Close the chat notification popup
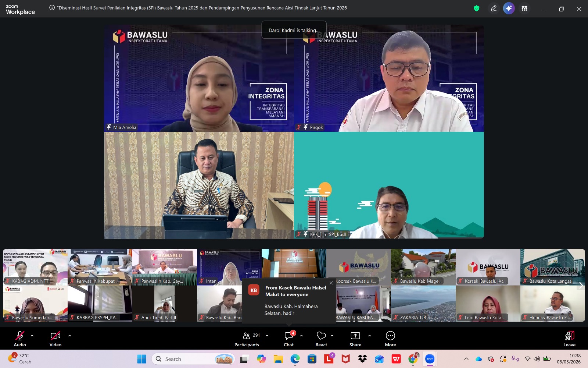The width and height of the screenshot is (588, 368). click(x=331, y=283)
